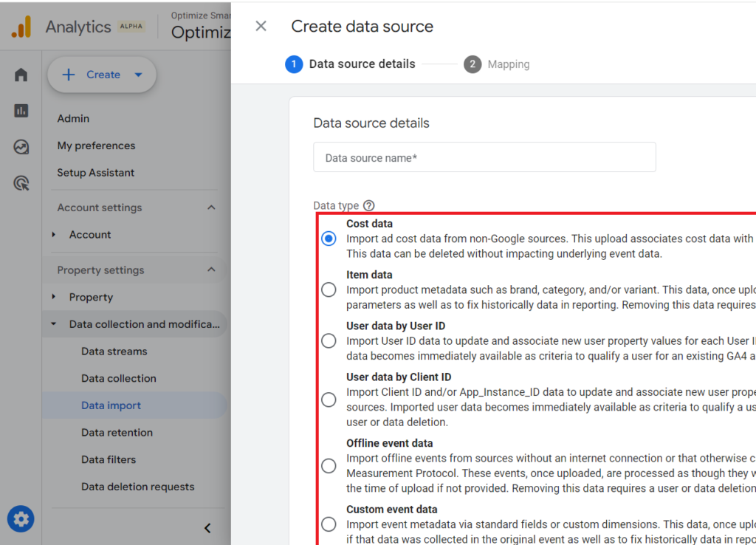Click the Data source name input field
The width and height of the screenshot is (756, 545).
484,157
